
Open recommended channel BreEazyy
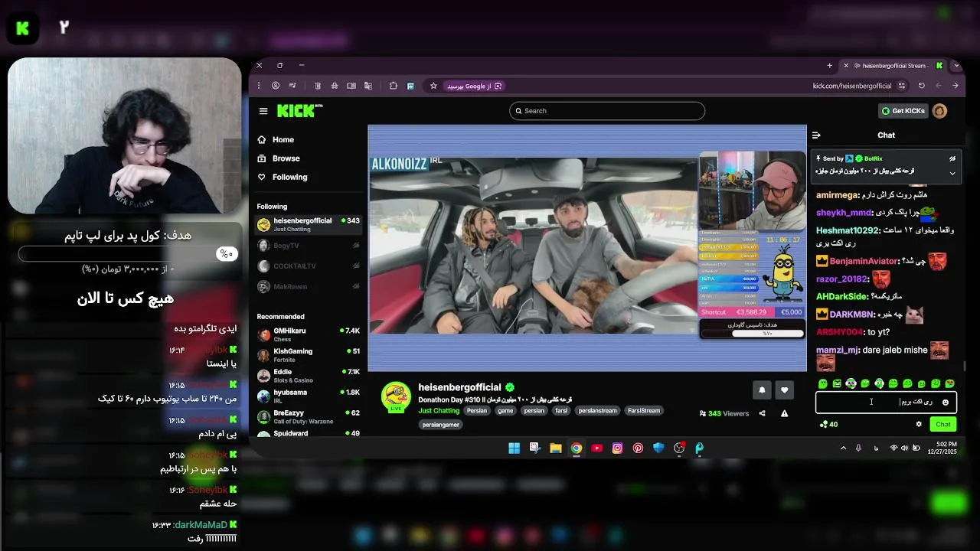point(308,417)
